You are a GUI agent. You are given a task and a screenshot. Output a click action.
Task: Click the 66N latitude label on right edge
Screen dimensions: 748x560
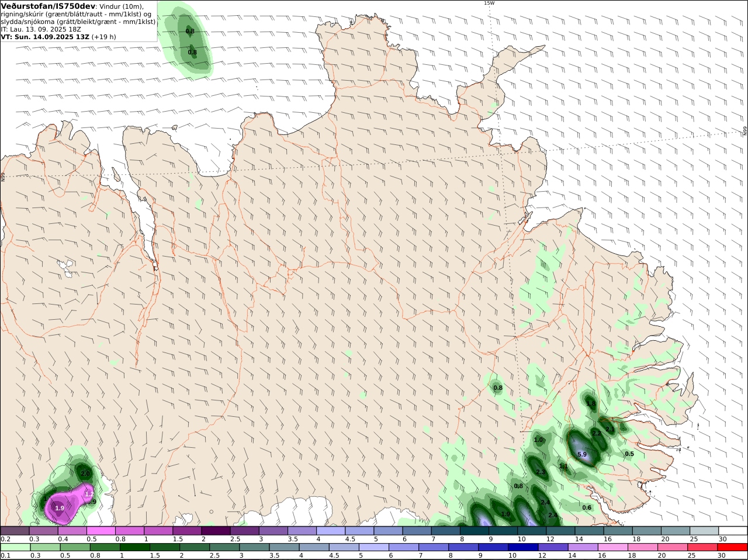[745, 132]
